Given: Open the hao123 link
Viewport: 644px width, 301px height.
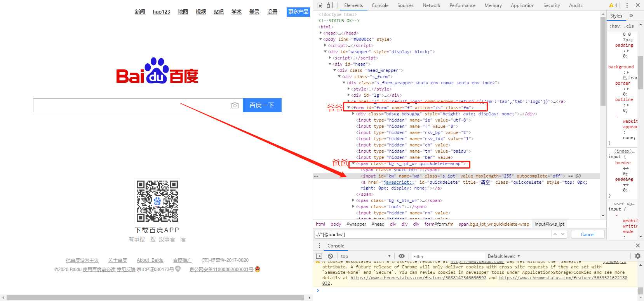Looking at the screenshot, I should (161, 12).
